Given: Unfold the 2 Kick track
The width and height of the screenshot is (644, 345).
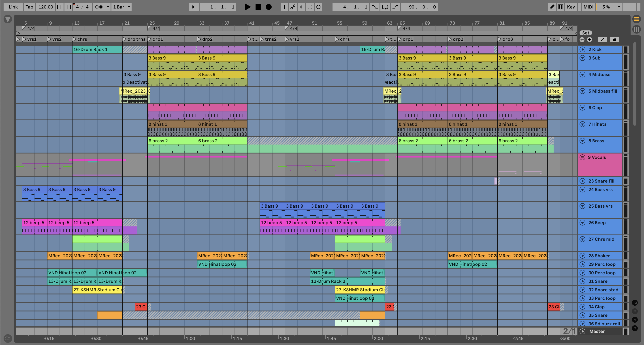Looking at the screenshot, I should coord(582,49).
